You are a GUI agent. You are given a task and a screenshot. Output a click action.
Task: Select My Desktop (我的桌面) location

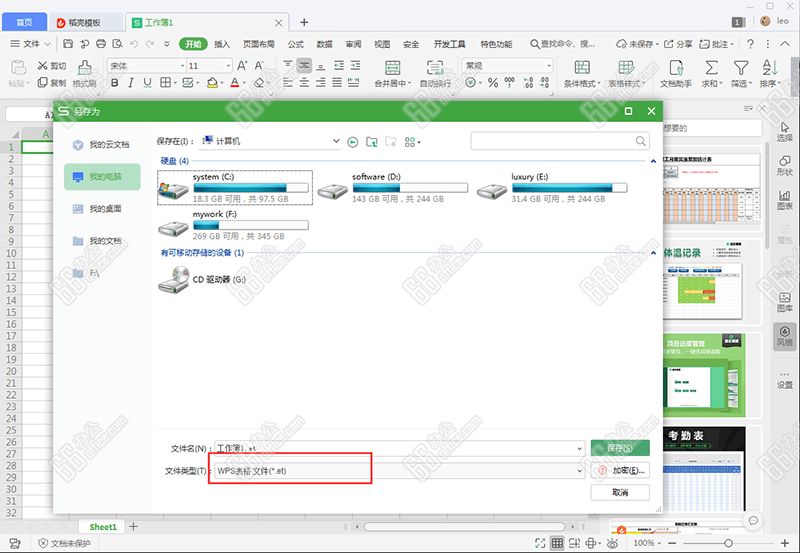[102, 209]
